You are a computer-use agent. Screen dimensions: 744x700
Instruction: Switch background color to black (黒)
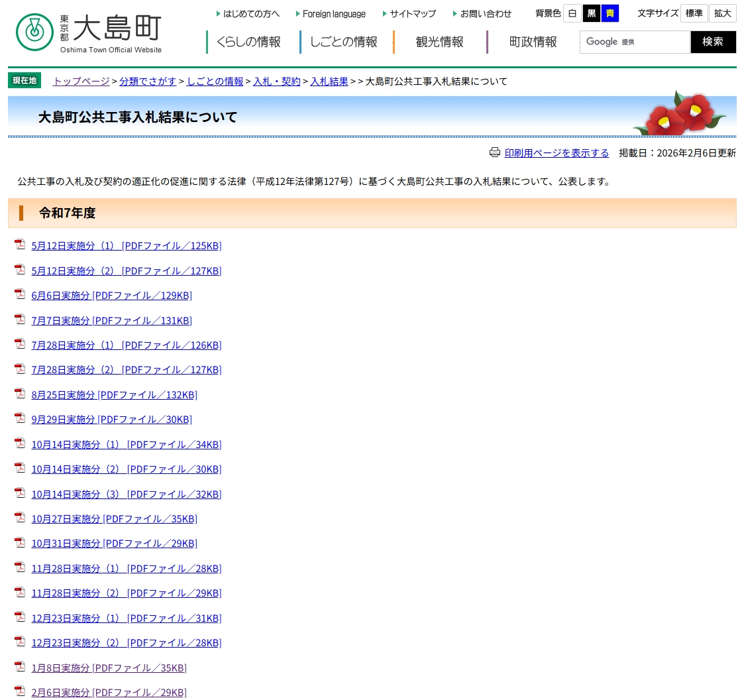pos(591,13)
